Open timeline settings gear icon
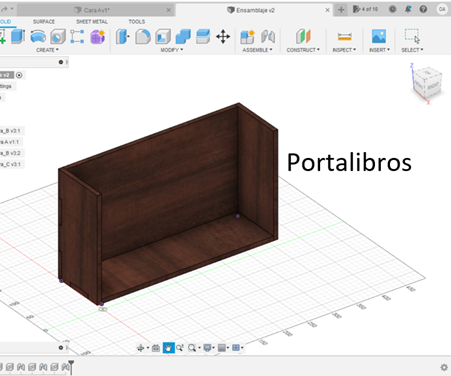451x376 pixels. pos(444,367)
